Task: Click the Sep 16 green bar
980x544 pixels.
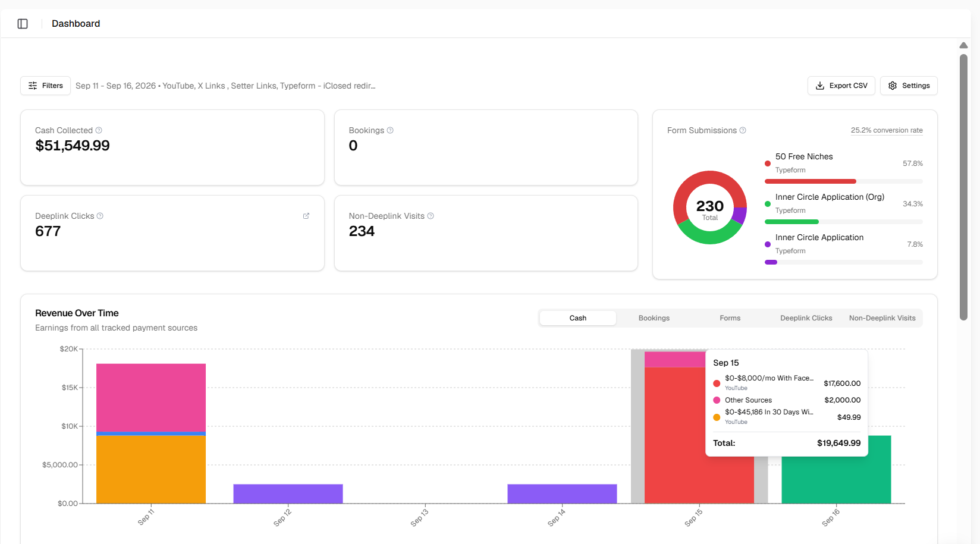Action: [836, 480]
